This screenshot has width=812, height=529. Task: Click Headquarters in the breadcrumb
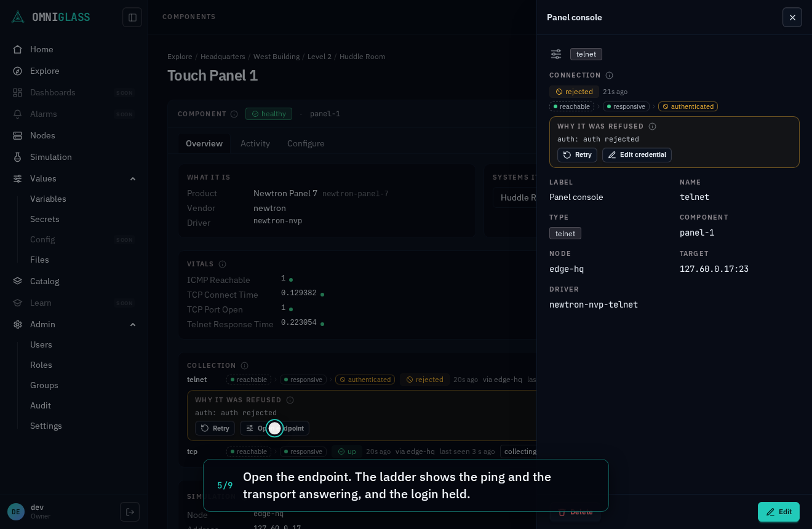point(223,57)
